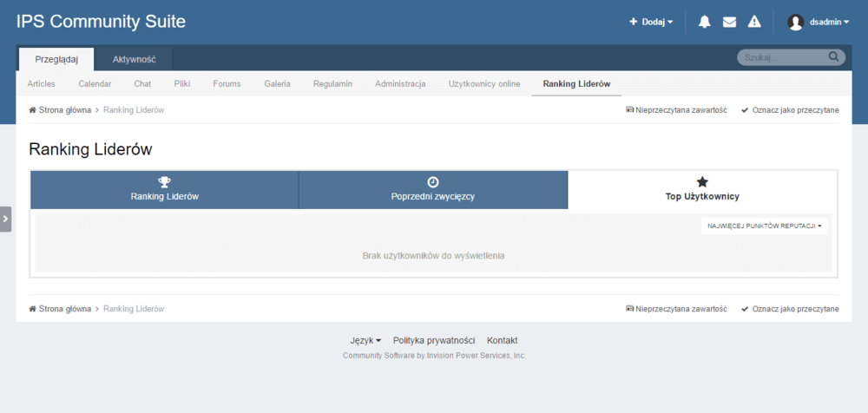Click the search magnifier icon
Viewport: 868px width, 413px height.
(833, 57)
